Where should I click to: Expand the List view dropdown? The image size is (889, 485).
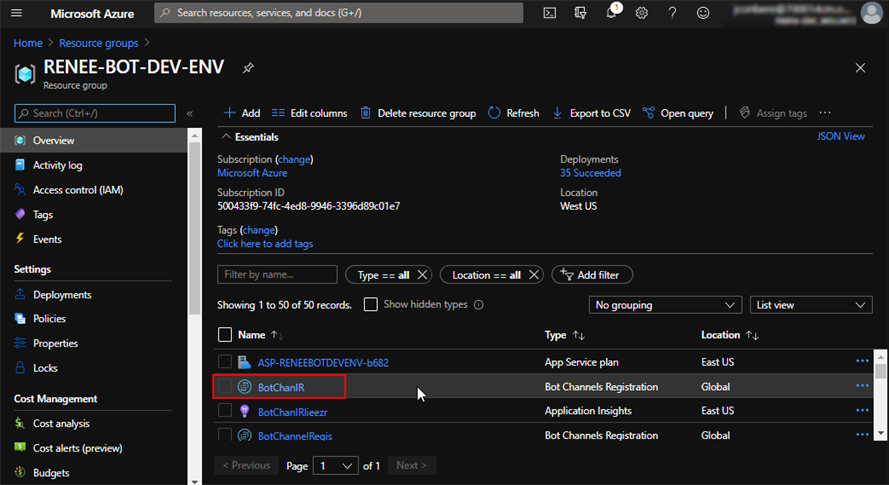[811, 305]
